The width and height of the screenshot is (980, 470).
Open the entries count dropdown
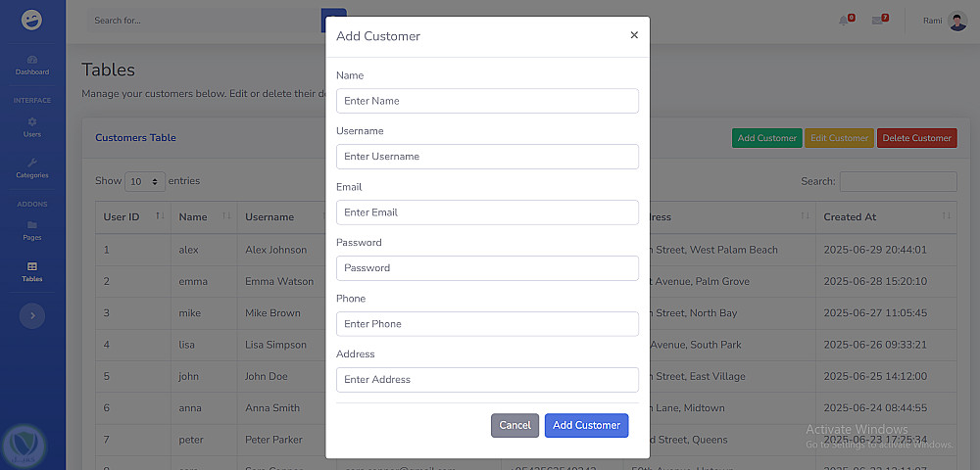point(145,181)
